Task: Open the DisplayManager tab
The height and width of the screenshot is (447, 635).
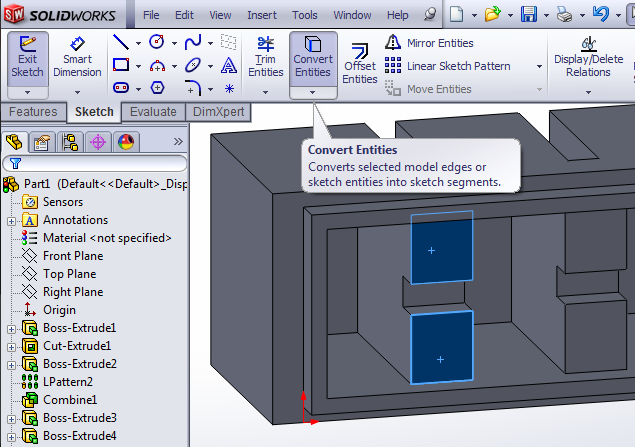Action: pos(126,142)
